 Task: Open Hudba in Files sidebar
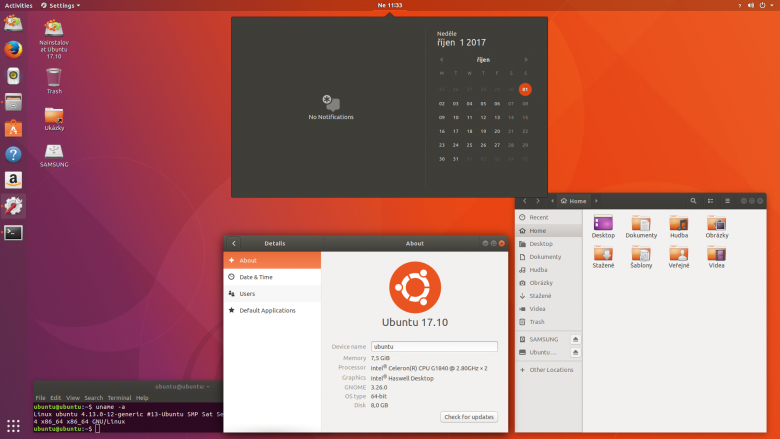point(549,269)
